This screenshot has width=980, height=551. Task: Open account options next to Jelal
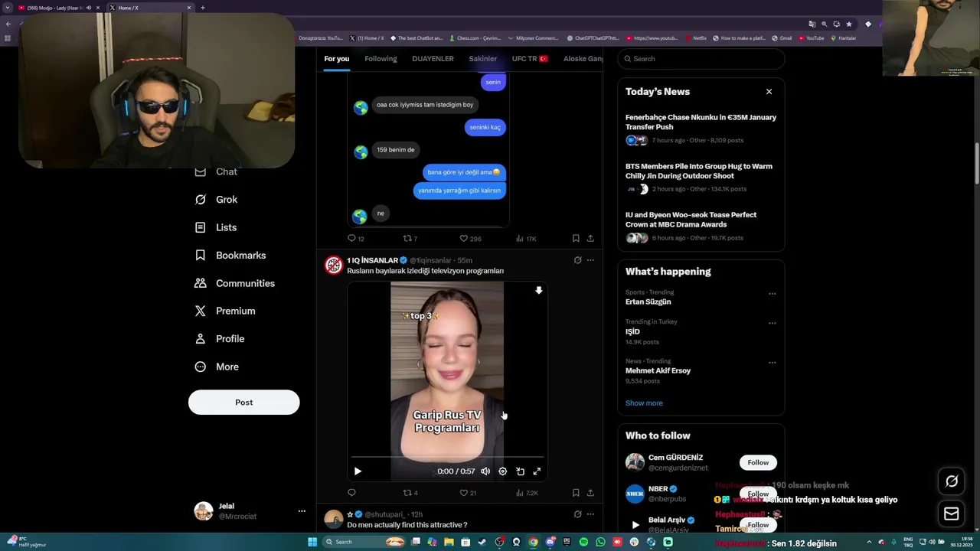tap(302, 511)
